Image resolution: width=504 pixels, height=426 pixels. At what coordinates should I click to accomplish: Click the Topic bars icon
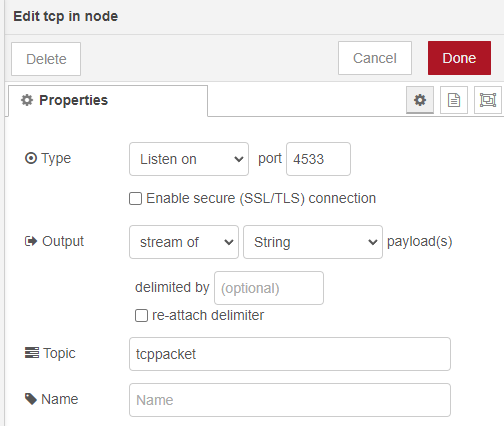[x=32, y=353]
